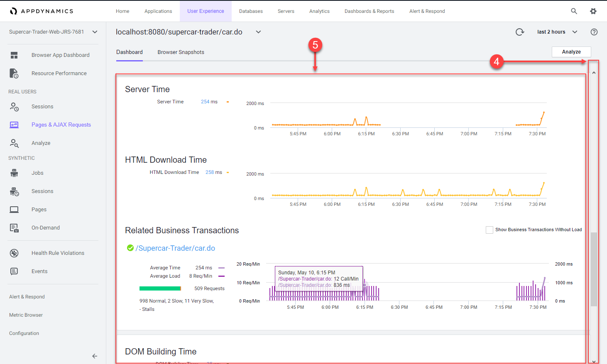The image size is (607, 364).
Task: Open the Applications menu
Action: click(158, 11)
